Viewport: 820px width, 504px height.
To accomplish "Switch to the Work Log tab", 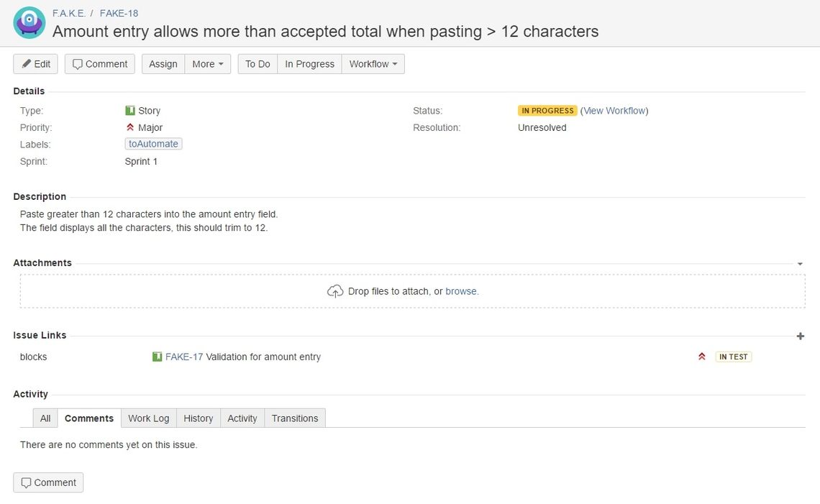I will pos(148,418).
